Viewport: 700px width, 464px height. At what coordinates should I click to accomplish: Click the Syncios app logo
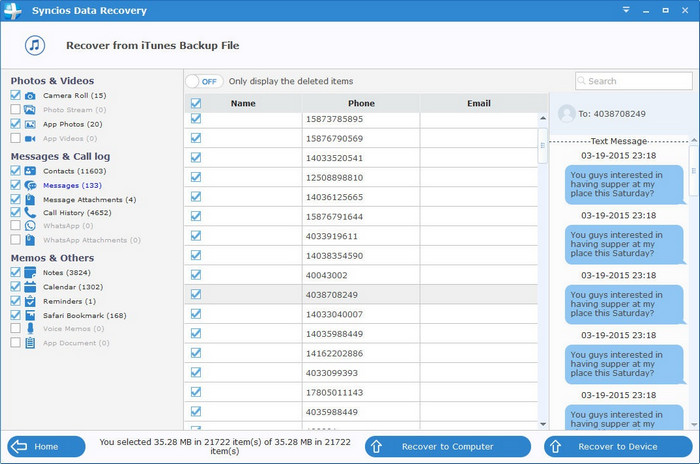click(12, 11)
